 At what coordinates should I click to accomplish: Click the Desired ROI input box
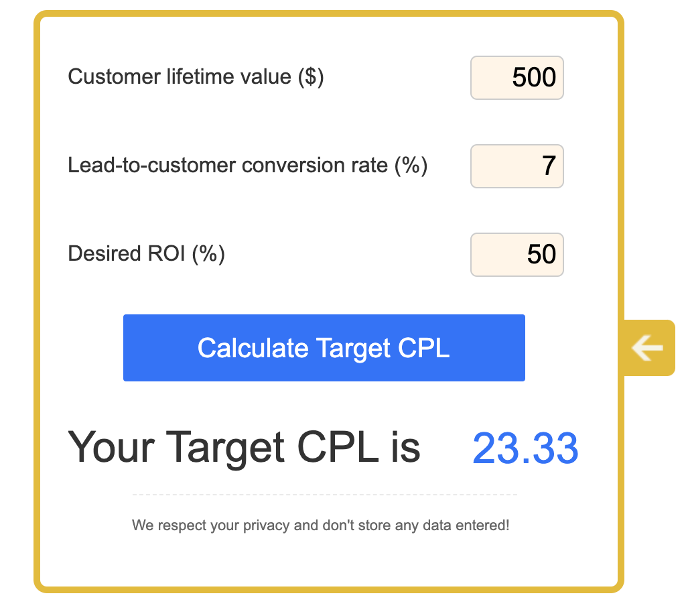pos(517,255)
